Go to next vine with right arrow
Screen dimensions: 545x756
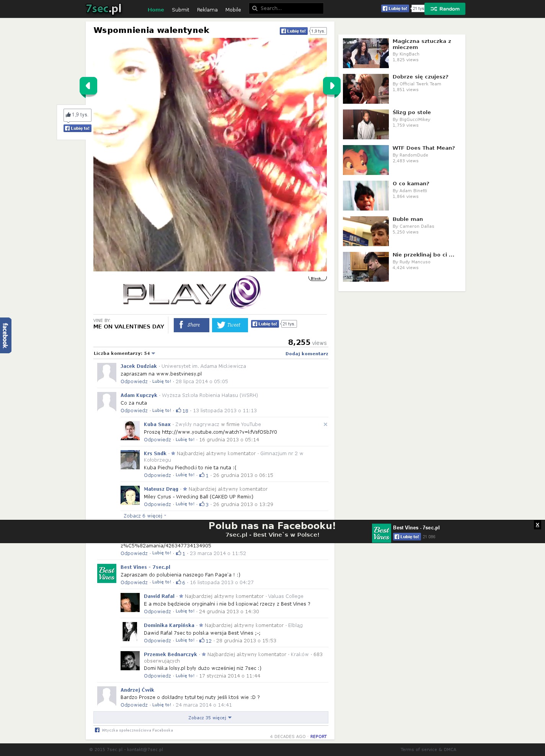point(332,86)
